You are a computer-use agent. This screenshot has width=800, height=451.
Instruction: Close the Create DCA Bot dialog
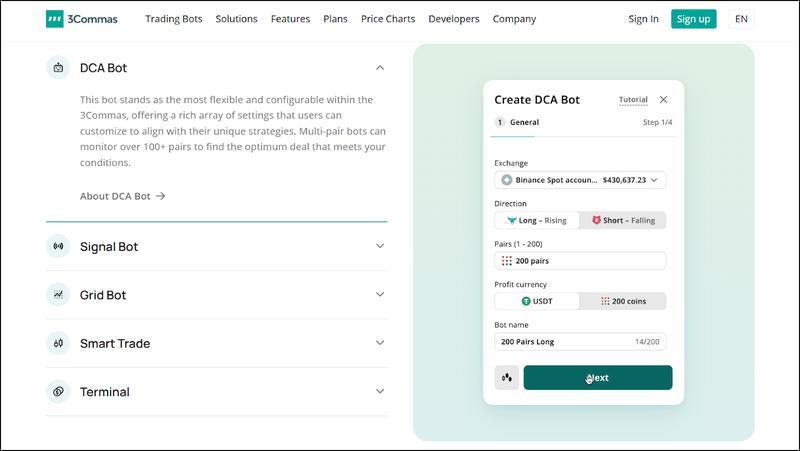pyautogui.click(x=664, y=100)
